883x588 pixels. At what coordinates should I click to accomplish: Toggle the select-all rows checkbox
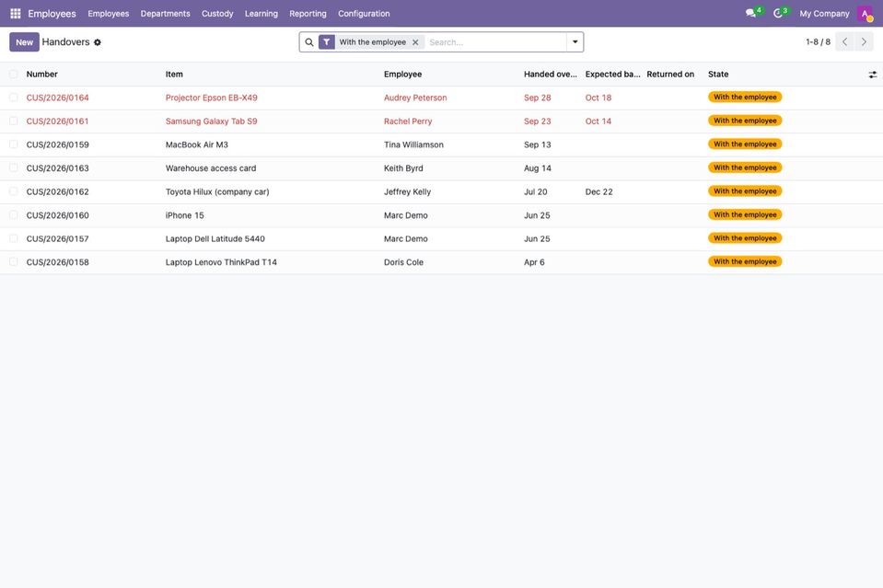coord(14,75)
